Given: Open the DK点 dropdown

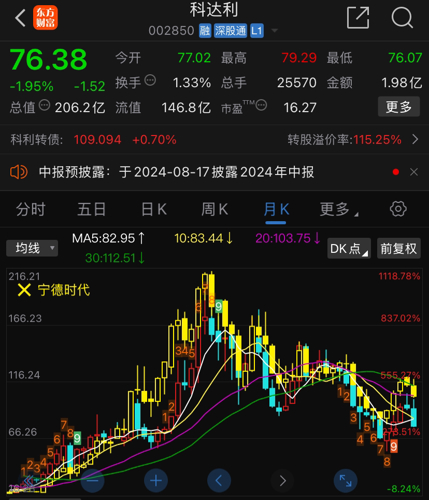Looking at the screenshot, I should pyautogui.click(x=349, y=248).
